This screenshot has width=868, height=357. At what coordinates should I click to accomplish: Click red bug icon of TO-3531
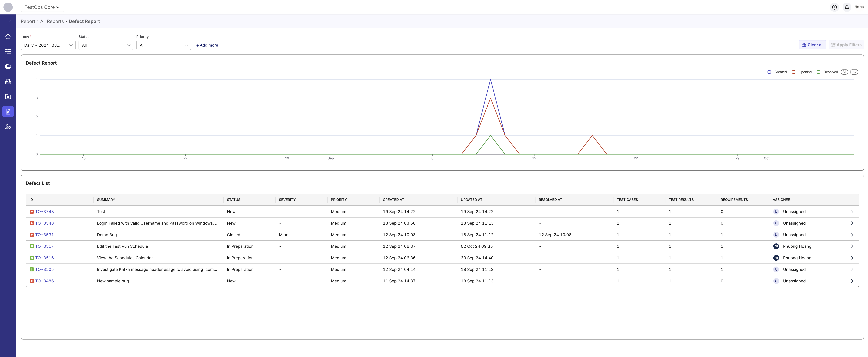(x=32, y=235)
